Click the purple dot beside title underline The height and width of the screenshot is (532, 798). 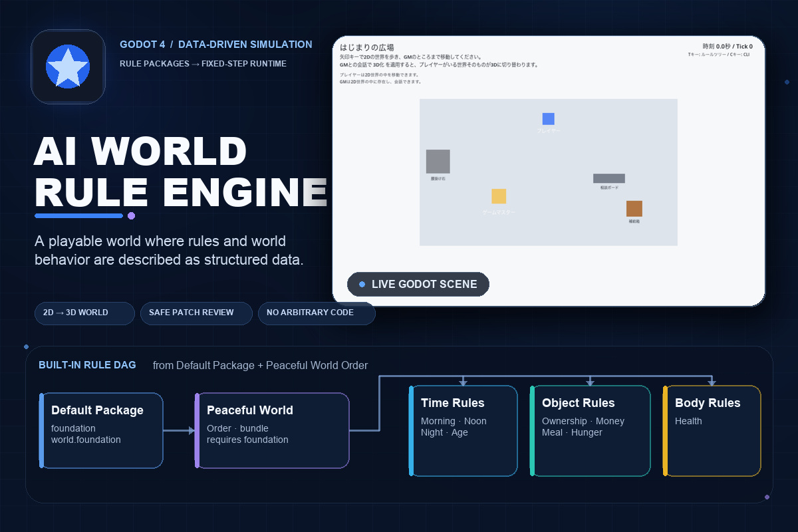(131, 215)
